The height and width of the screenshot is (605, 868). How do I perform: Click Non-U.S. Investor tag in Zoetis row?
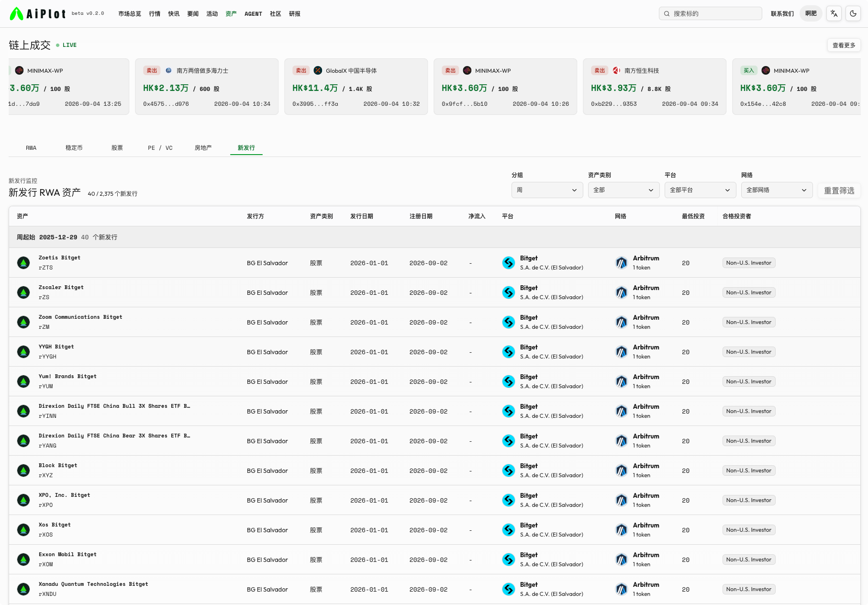point(749,263)
